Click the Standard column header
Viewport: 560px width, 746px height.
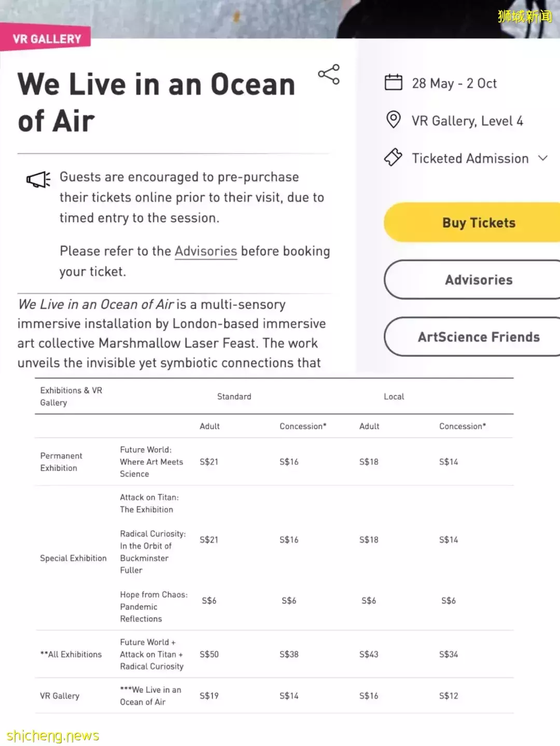point(234,397)
